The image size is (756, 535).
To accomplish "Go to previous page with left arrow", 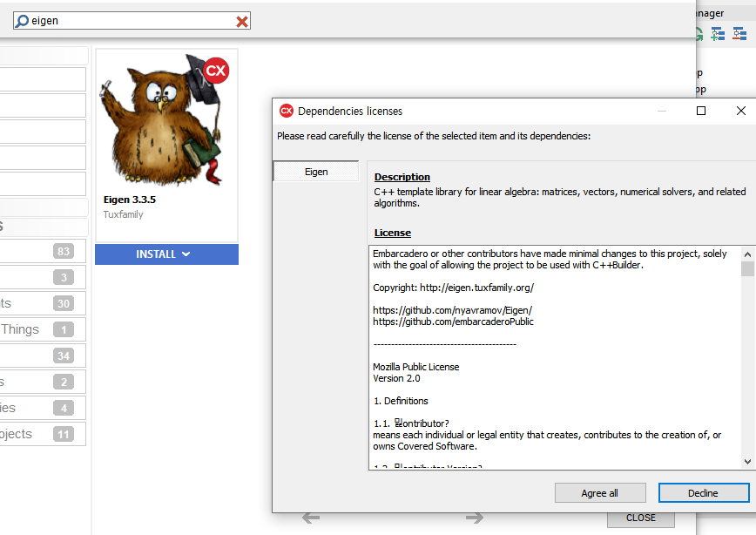I will (311, 518).
